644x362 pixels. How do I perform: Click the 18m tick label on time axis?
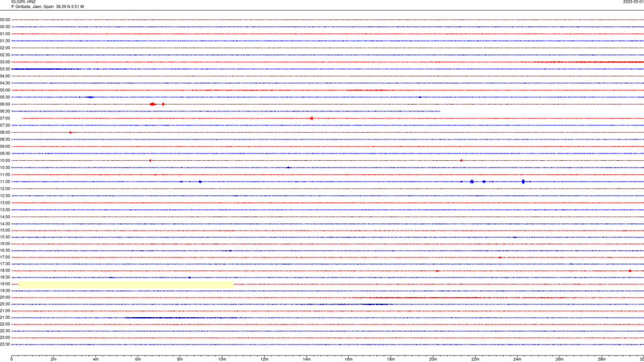click(391, 359)
